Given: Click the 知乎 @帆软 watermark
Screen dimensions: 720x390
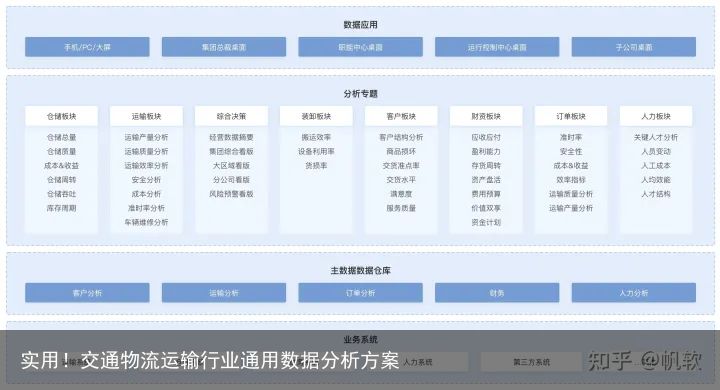Looking at the screenshot, I should click(645, 361).
